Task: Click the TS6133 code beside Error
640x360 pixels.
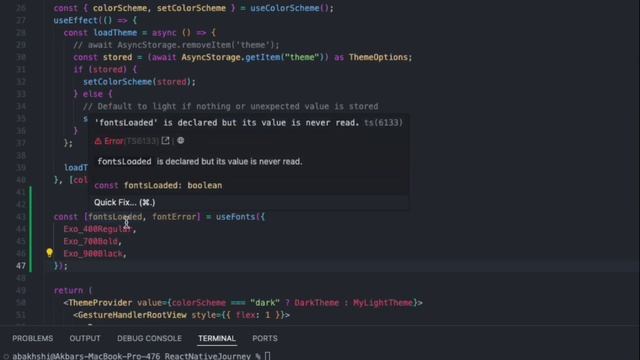Action: pos(141,141)
